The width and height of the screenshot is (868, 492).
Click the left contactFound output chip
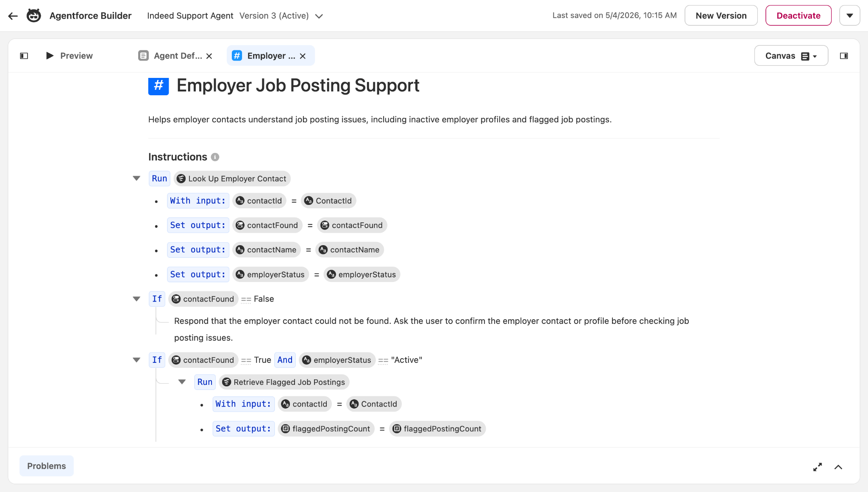click(267, 225)
